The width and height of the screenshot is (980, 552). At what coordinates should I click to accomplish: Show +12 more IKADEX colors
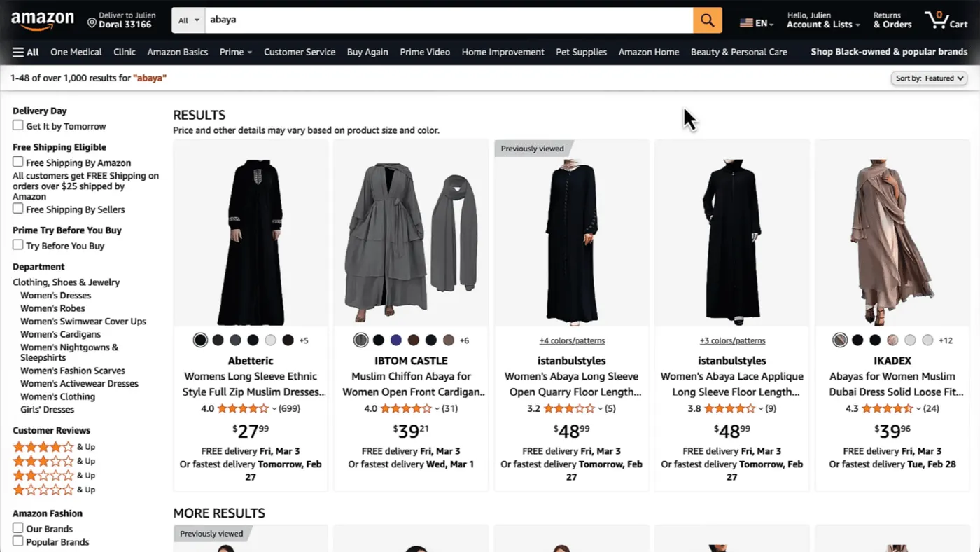tap(946, 341)
